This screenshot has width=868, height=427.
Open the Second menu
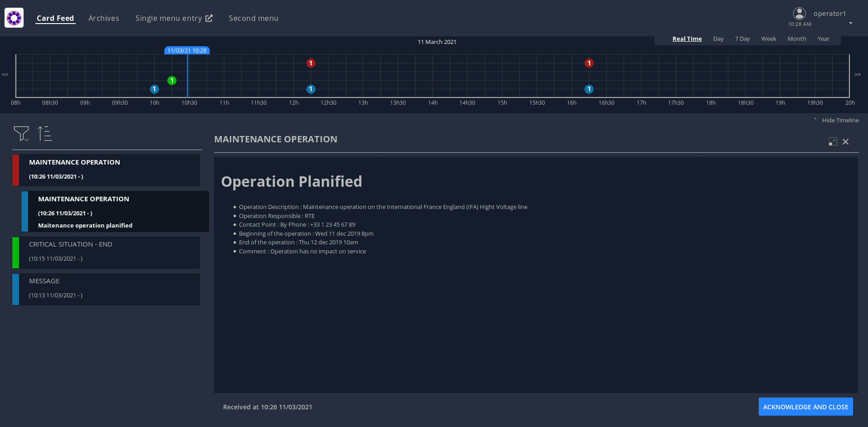click(254, 18)
